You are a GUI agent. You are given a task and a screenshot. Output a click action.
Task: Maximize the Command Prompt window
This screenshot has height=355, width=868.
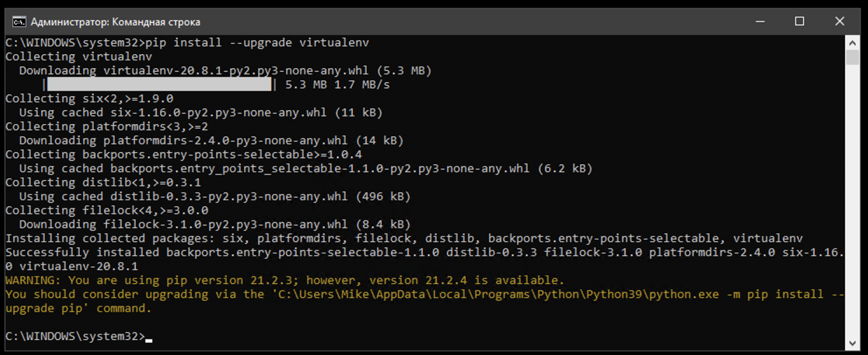pyautogui.click(x=799, y=22)
